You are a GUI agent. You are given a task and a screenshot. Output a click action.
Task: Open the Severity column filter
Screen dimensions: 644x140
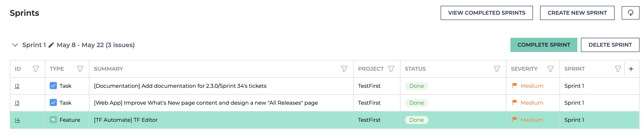click(551, 69)
